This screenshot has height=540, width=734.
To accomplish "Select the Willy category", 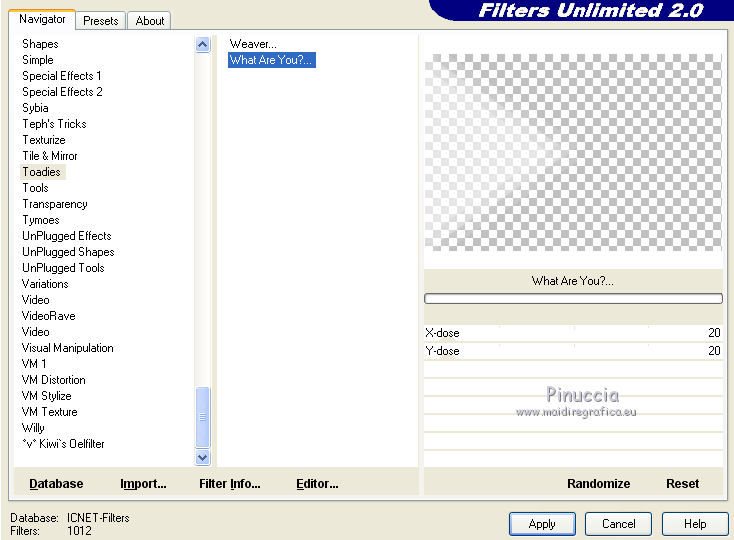I will 33,428.
